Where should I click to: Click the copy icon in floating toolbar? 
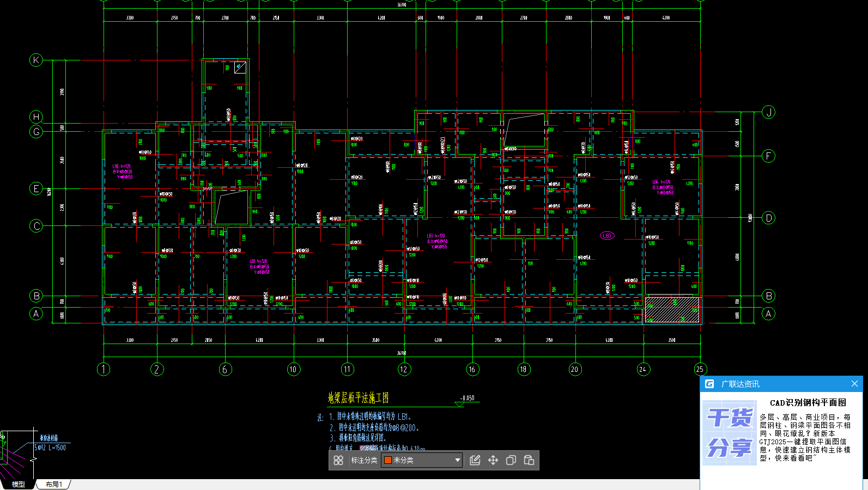click(x=511, y=460)
